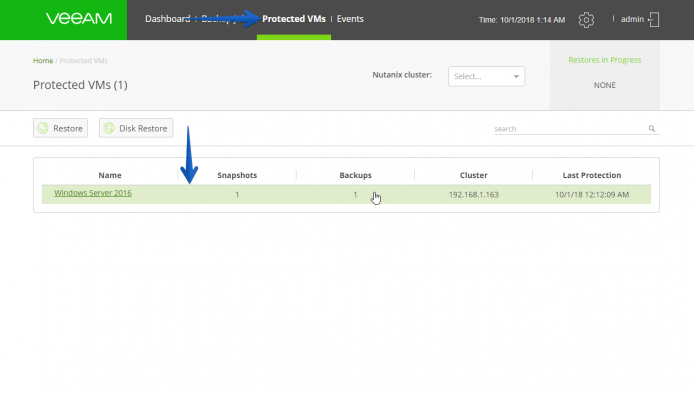
Task: Sort by the Backups column header
Action: pos(355,175)
